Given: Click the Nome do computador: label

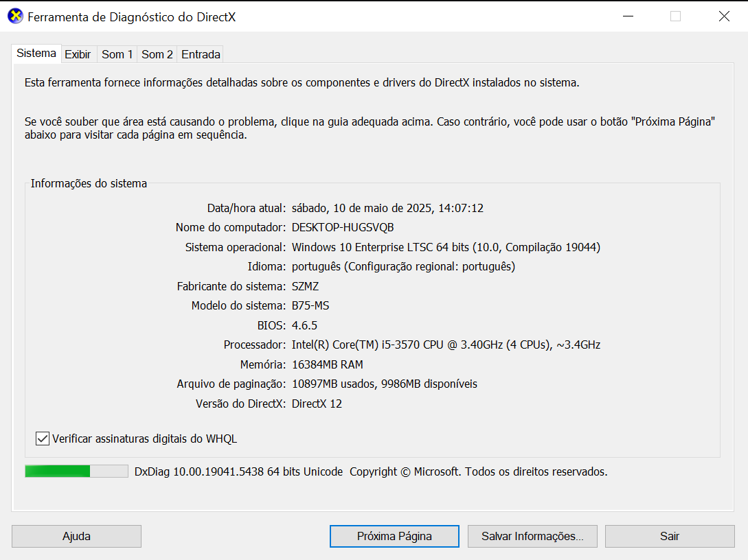Looking at the screenshot, I should point(230,227).
